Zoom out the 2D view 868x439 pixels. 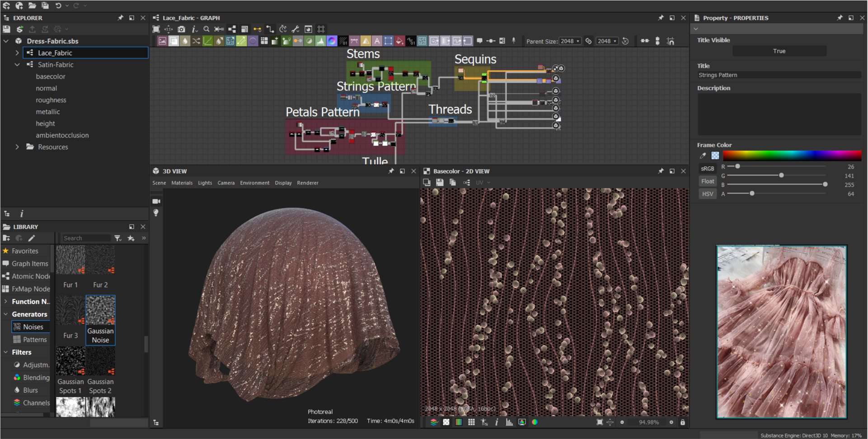pos(622,422)
